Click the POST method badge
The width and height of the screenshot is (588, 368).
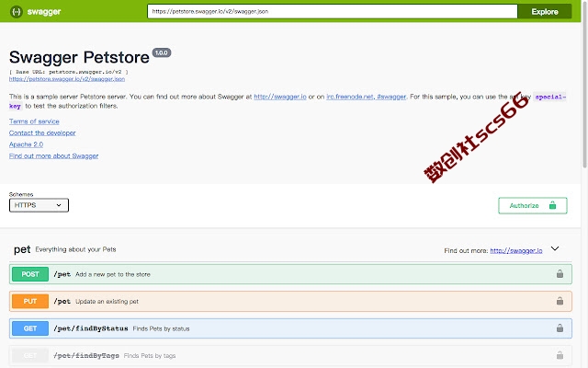(30, 274)
